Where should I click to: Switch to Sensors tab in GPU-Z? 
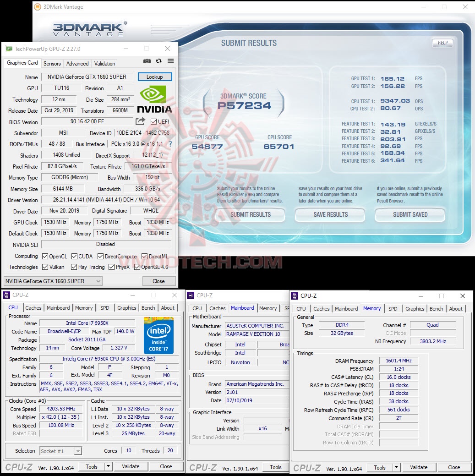[52, 63]
